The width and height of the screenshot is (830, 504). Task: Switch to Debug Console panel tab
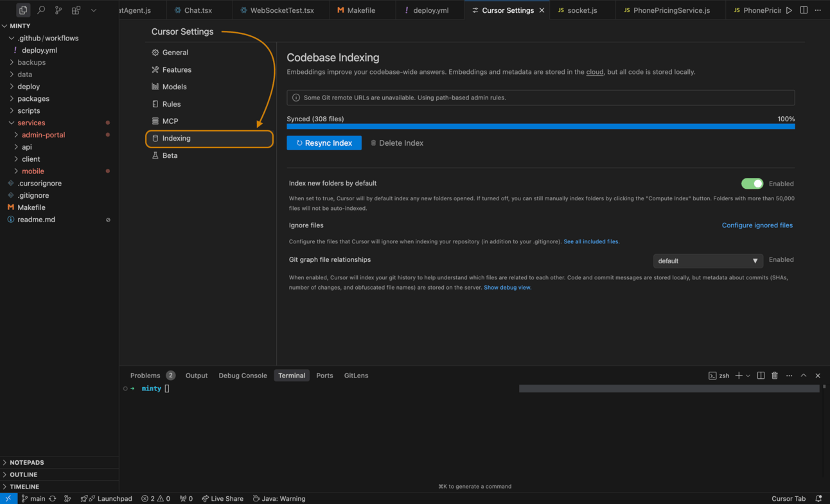243,376
